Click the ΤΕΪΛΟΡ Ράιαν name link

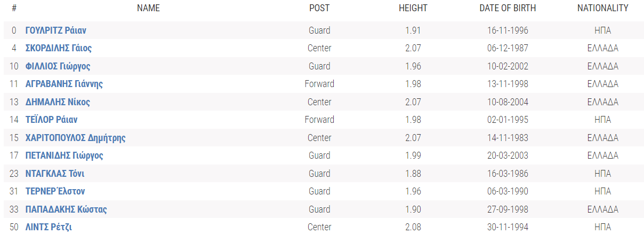point(51,120)
